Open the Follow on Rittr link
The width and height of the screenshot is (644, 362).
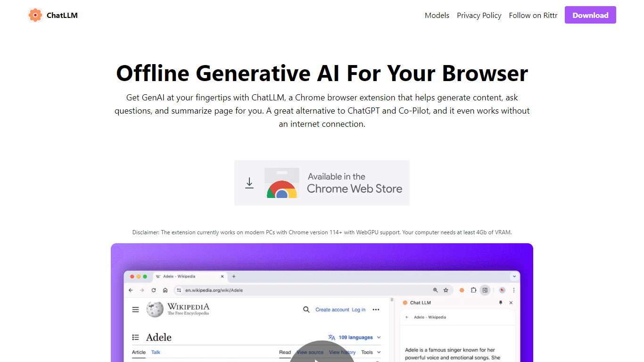(533, 15)
